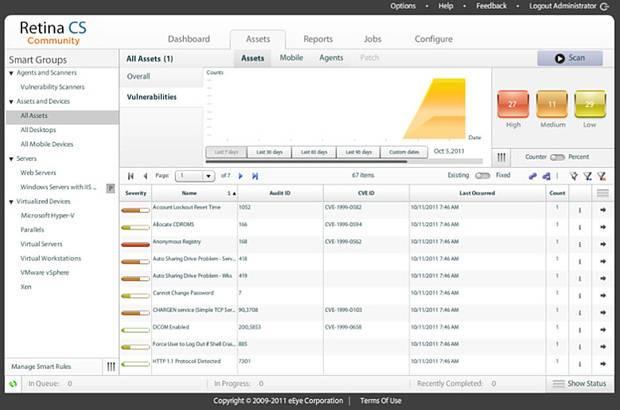Screen dimensions: 620x410
Task: Open info for Anonymous Registry row
Action: coord(580,242)
